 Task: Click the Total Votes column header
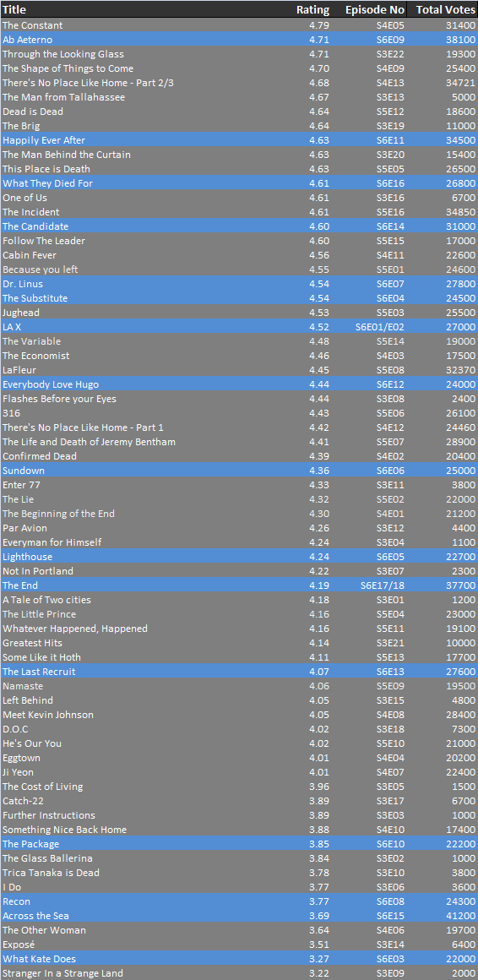pos(446,9)
